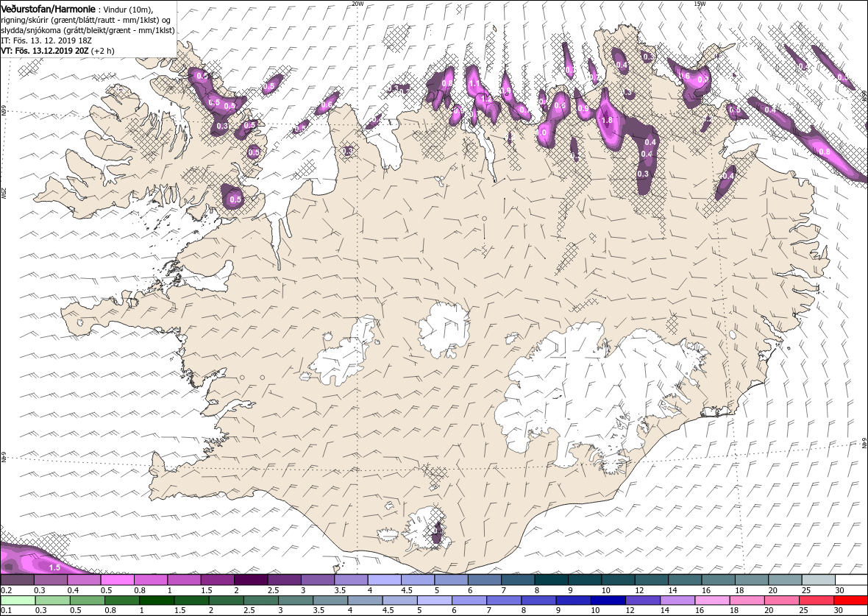Pick the darkest 0.2 swatch in the snow scale
868x616 pixels.
17,579
